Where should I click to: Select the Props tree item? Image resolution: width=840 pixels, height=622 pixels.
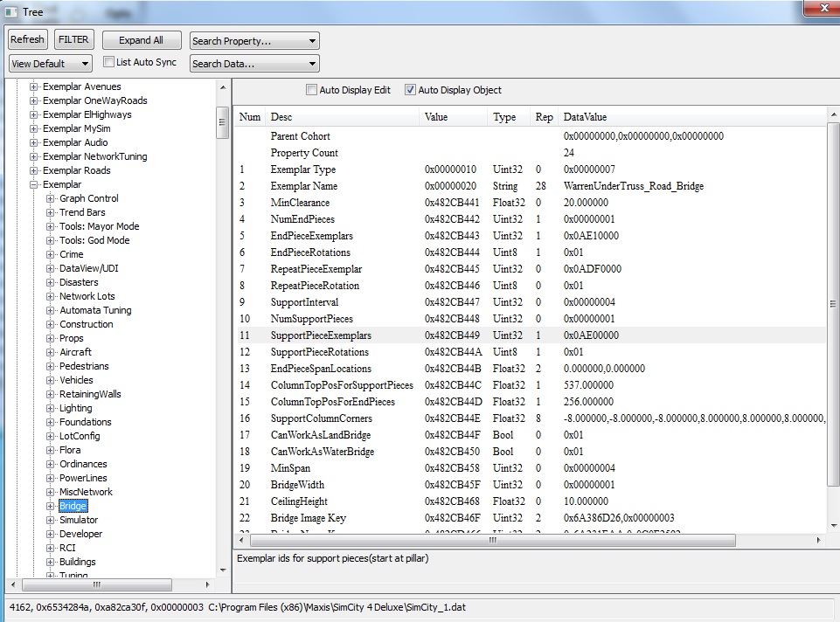click(x=72, y=338)
